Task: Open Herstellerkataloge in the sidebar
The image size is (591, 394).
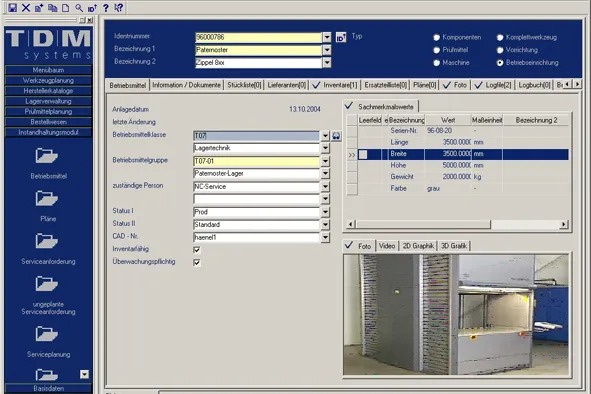Action: 48,91
